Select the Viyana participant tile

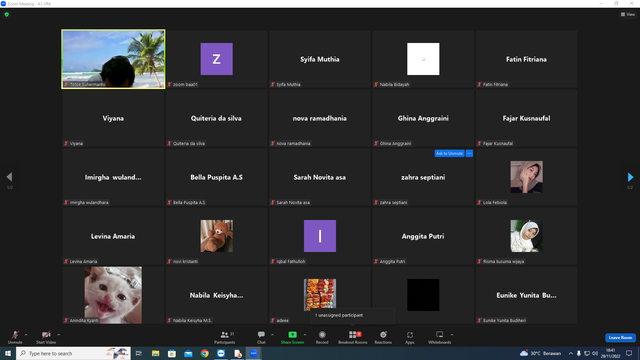click(x=113, y=118)
